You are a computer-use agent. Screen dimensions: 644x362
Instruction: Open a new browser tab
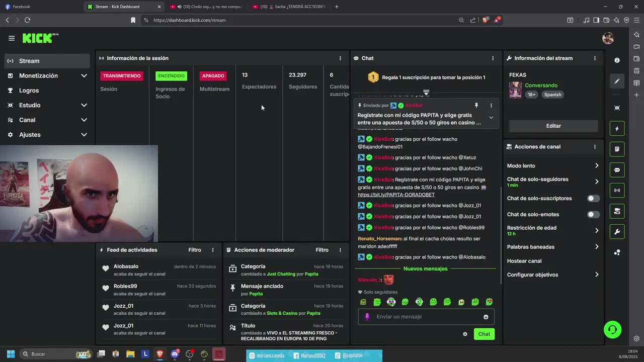coord(337,7)
